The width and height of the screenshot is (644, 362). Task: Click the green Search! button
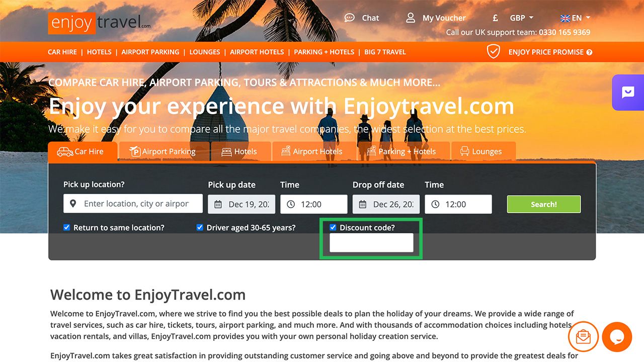(544, 204)
